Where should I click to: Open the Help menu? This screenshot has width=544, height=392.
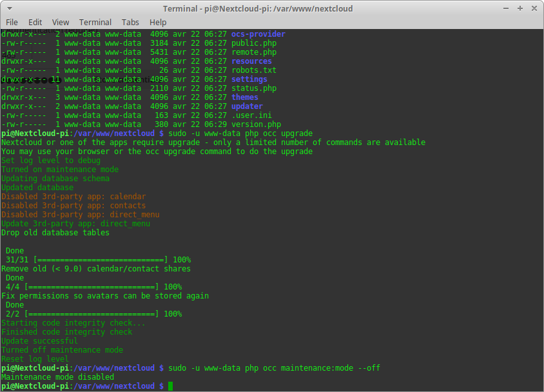click(x=158, y=22)
